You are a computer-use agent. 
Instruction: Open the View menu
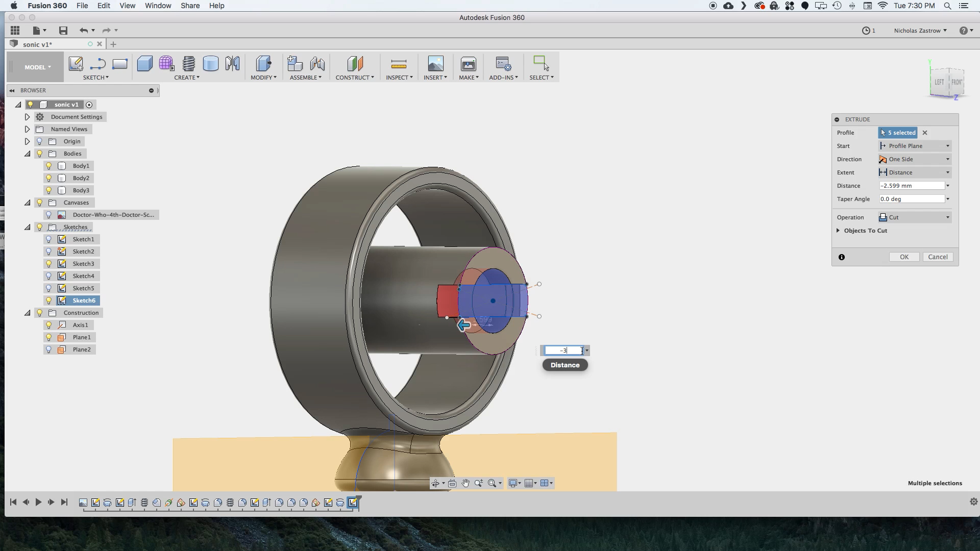click(x=127, y=6)
